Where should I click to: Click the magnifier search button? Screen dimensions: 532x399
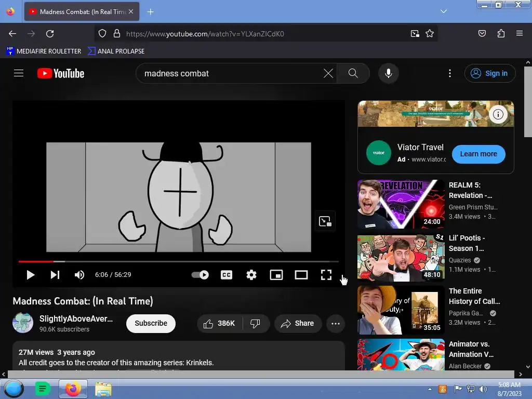(353, 73)
